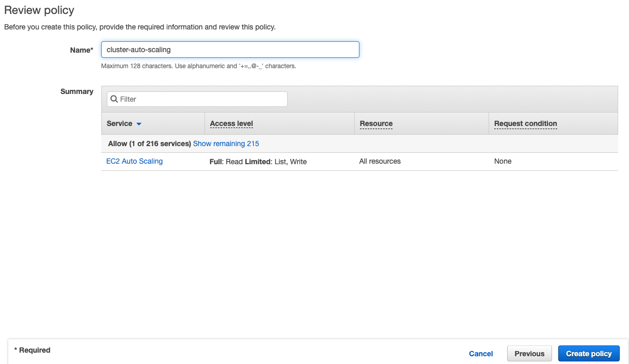629x364 pixels.
Task: Click the Cancel link
Action: (481, 354)
